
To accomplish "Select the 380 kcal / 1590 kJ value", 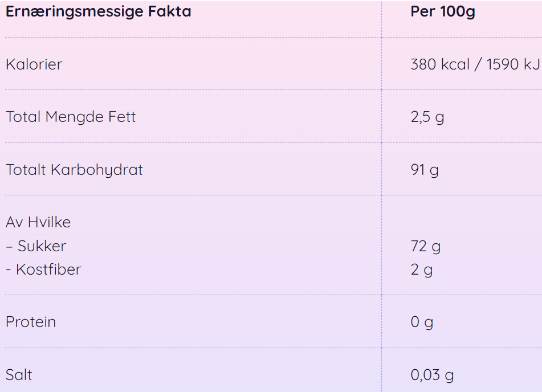I will (475, 64).
